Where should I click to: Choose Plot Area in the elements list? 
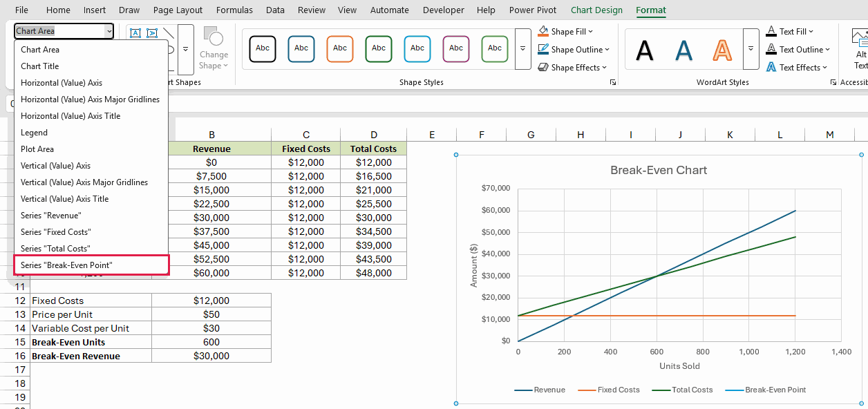(91, 149)
